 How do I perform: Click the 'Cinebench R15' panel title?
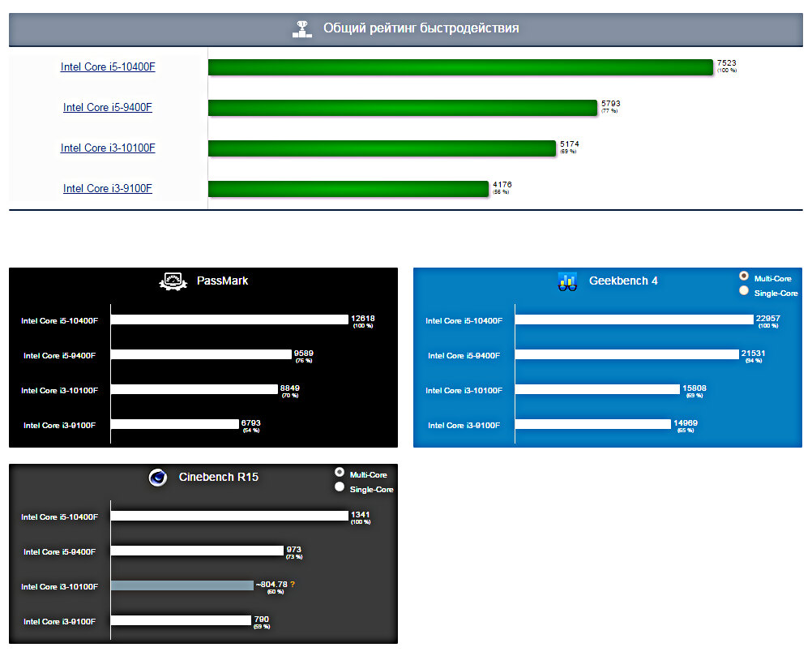pos(219,478)
